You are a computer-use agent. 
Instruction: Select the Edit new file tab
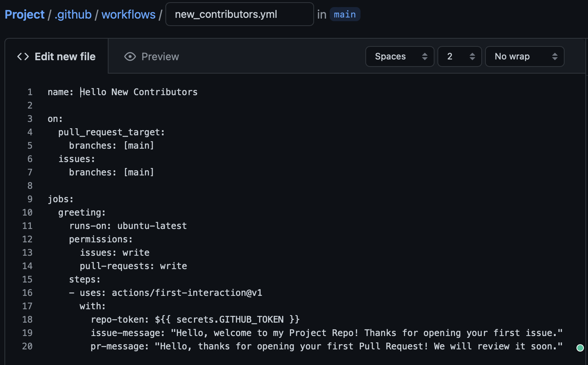point(56,56)
